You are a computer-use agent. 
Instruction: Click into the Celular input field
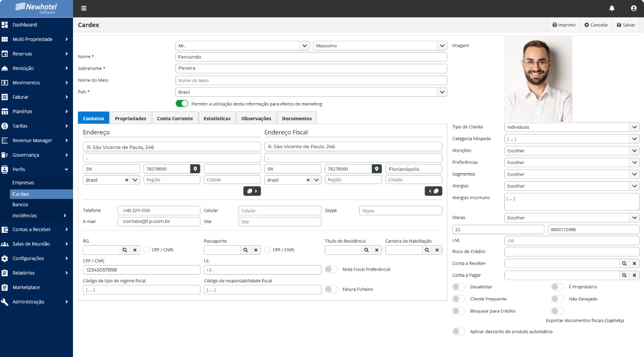click(279, 211)
